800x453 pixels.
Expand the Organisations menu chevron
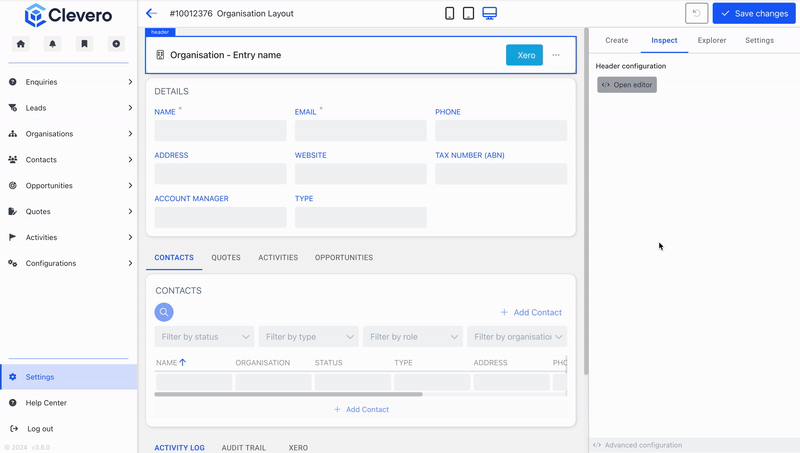[x=130, y=134]
